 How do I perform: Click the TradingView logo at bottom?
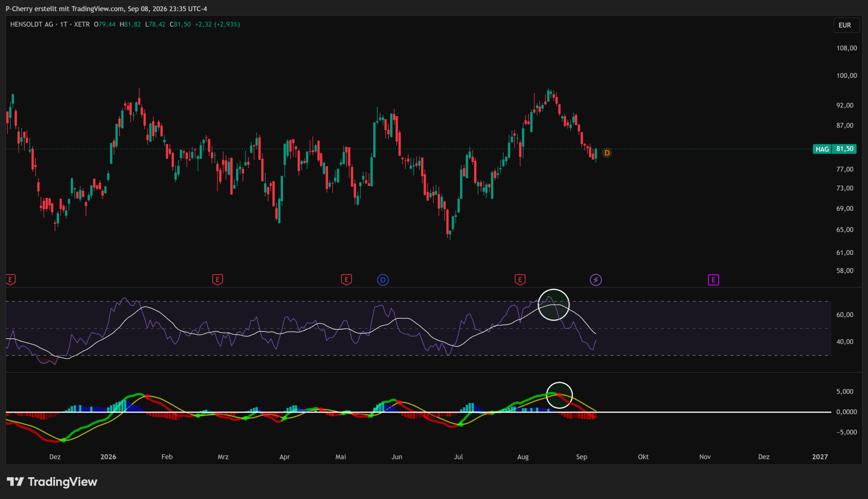point(52,482)
